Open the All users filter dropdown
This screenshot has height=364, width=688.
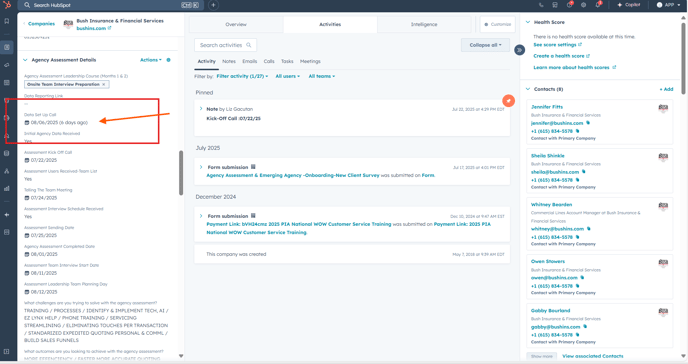[288, 76]
